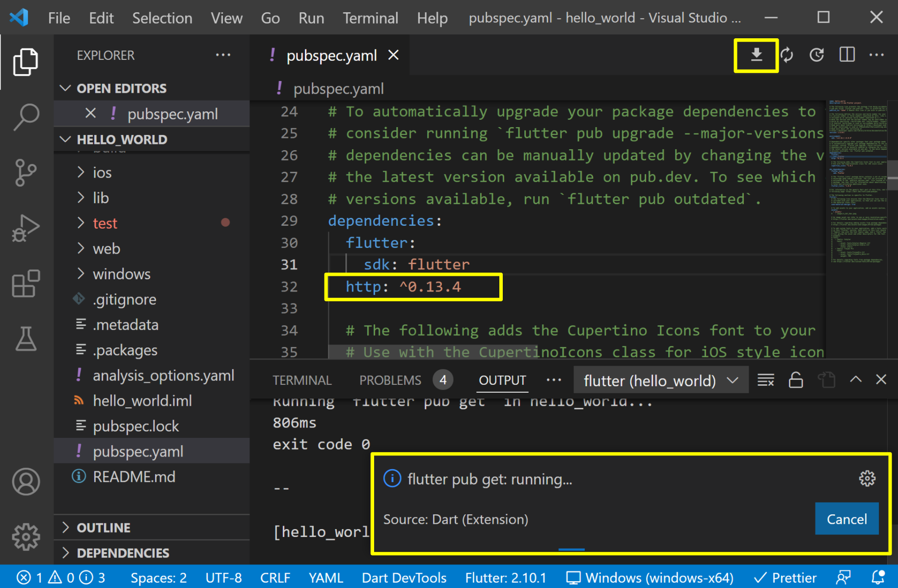Open the Run menu
Viewport: 898px width, 588px height.
point(311,18)
